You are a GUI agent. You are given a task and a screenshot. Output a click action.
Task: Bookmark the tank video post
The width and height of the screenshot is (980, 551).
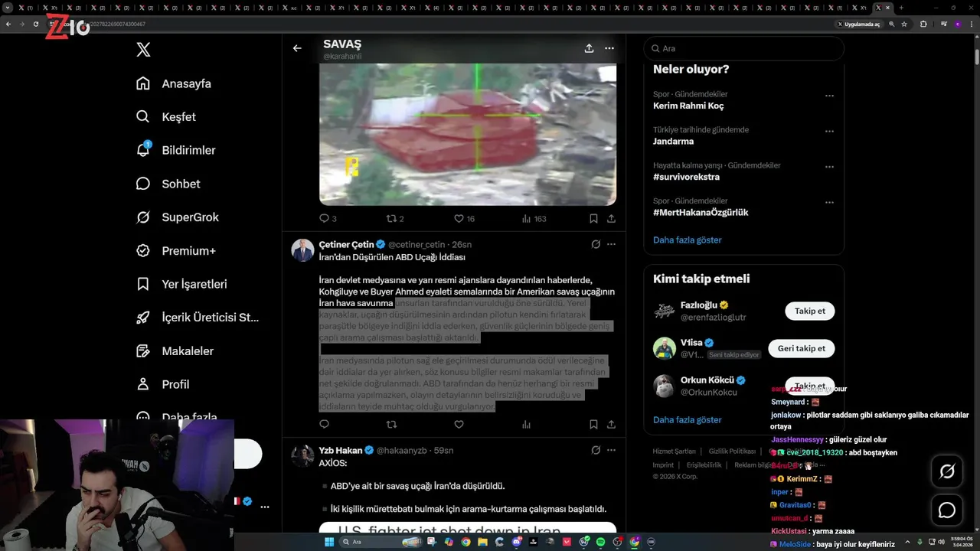593,218
